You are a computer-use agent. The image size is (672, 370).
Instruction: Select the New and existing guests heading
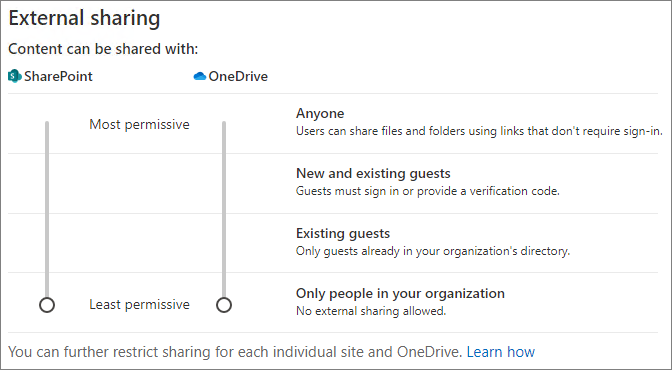(x=373, y=173)
